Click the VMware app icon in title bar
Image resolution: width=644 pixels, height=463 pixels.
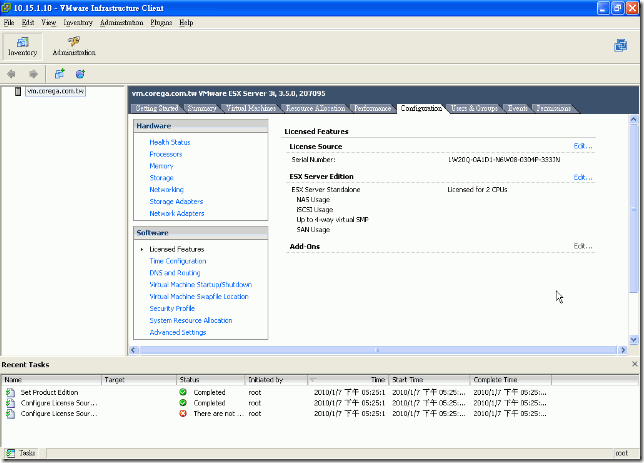(x=6, y=8)
